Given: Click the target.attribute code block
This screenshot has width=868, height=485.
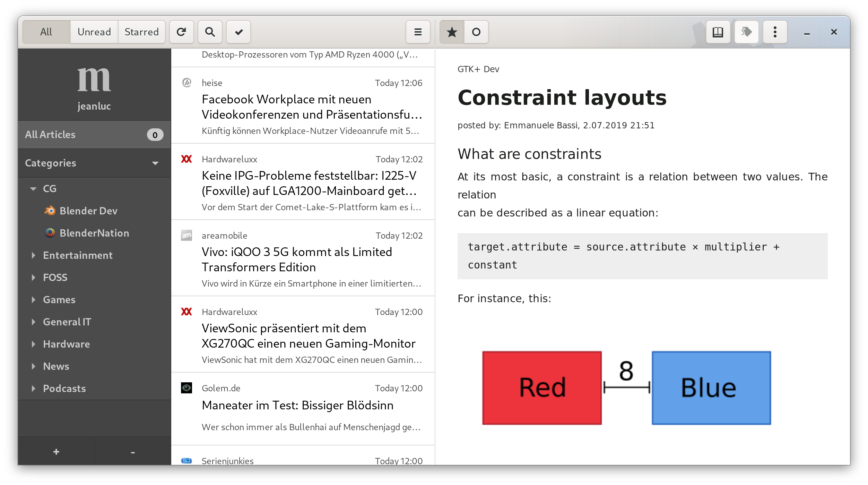Looking at the screenshot, I should tap(642, 256).
